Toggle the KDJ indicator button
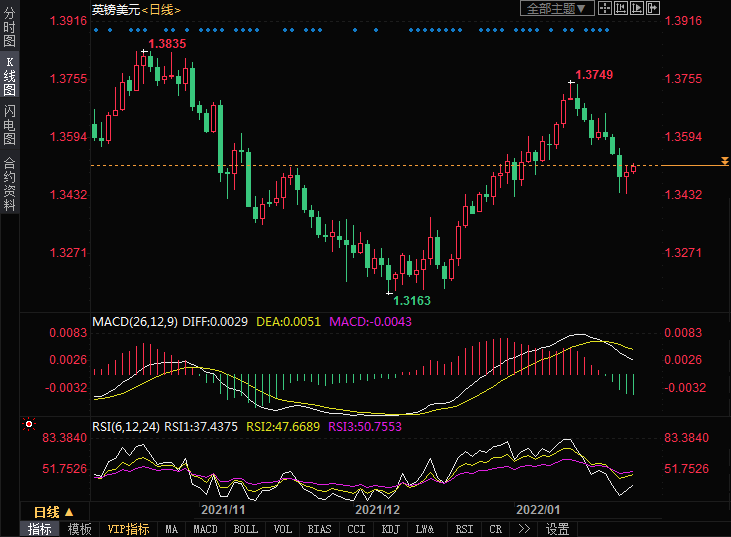Viewport: 731px width, 537px height. 391,529
